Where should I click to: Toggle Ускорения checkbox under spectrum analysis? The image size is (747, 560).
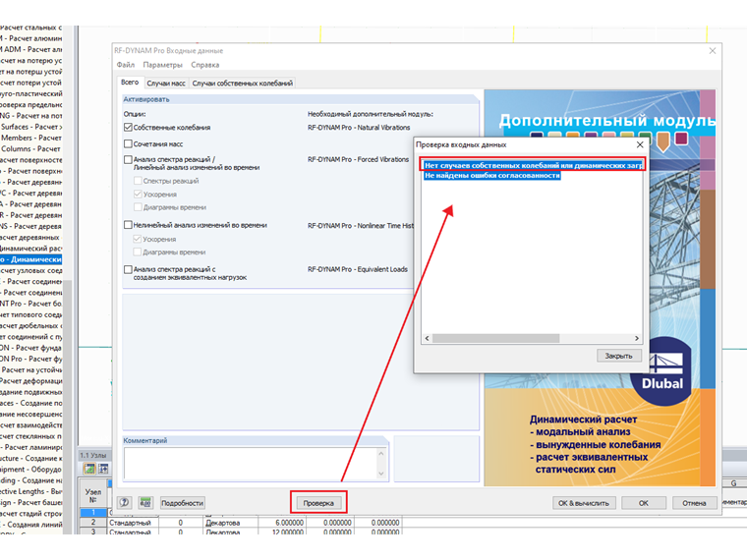click(138, 194)
